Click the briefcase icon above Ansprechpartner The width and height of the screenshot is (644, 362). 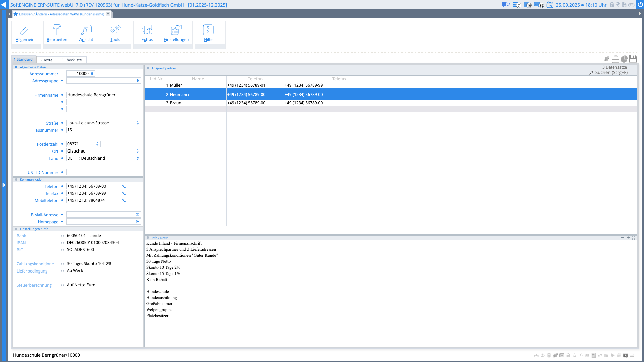(x=615, y=59)
